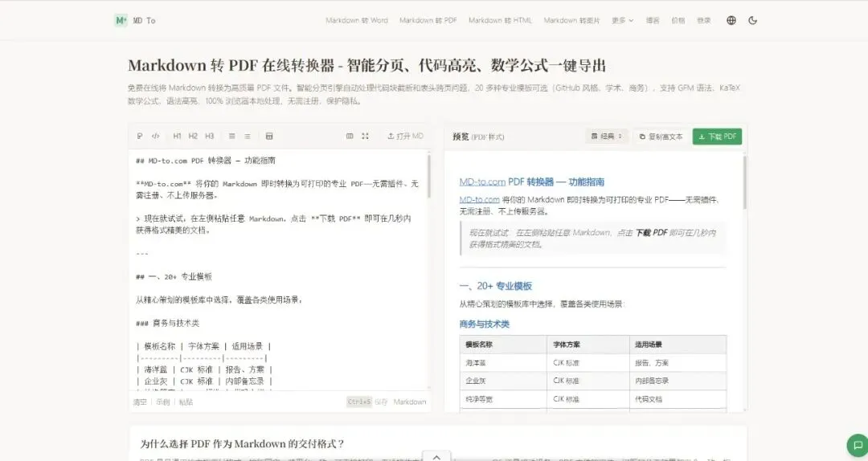Click 粘贴 paste button
868x461 pixels.
(x=186, y=402)
